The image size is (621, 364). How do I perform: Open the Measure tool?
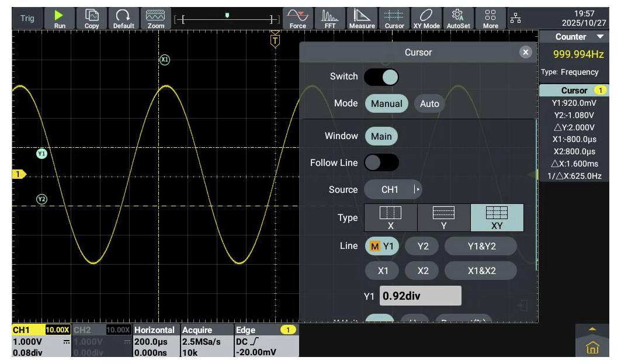(362, 18)
